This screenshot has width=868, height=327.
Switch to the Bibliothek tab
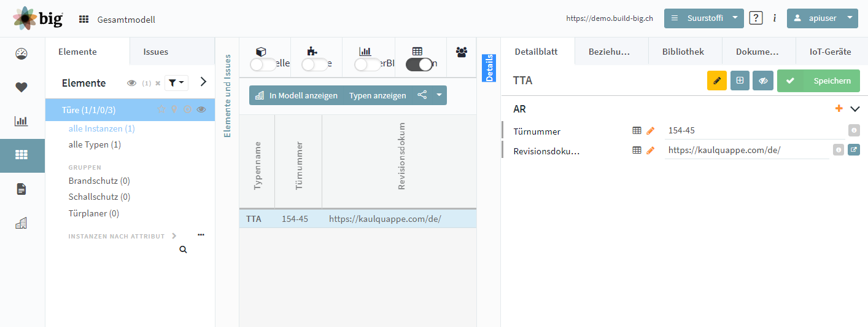point(683,52)
